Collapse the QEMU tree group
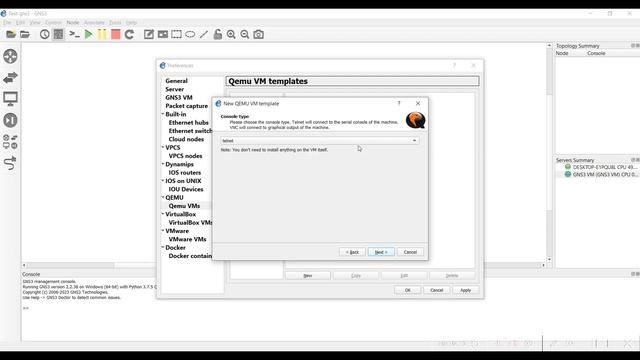Screen dimensions: 640x360 [x=163, y=197]
